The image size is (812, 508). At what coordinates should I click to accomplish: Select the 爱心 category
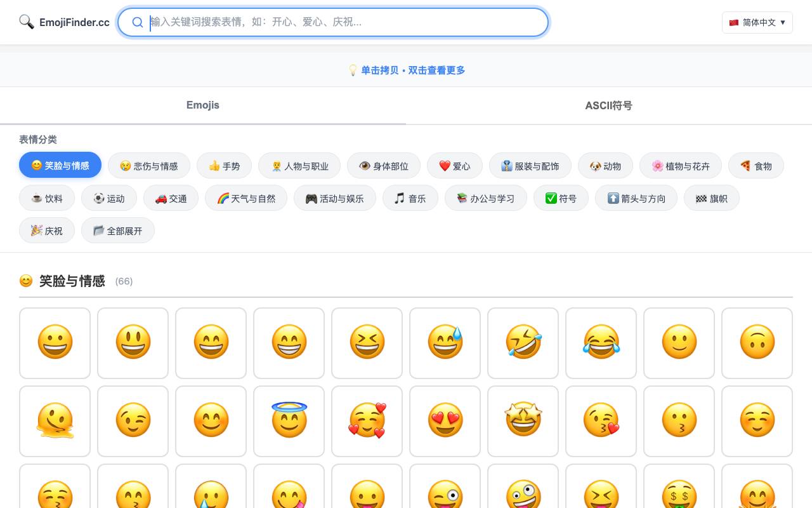[455, 166]
